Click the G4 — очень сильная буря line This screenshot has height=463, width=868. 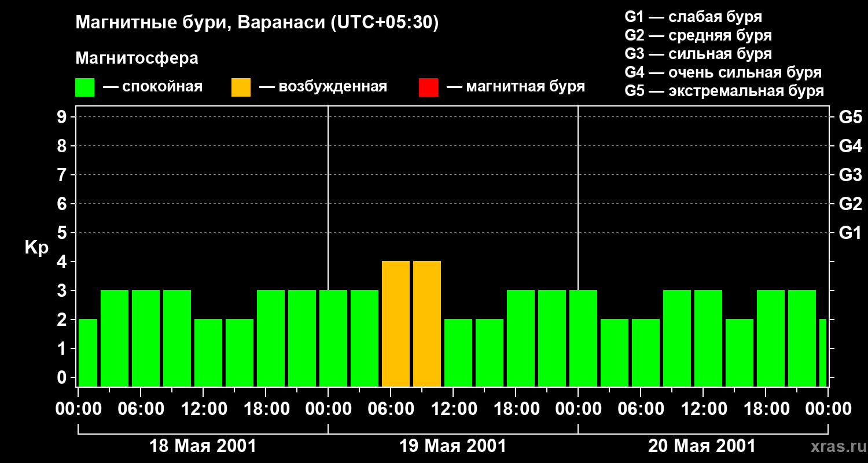[x=723, y=72]
